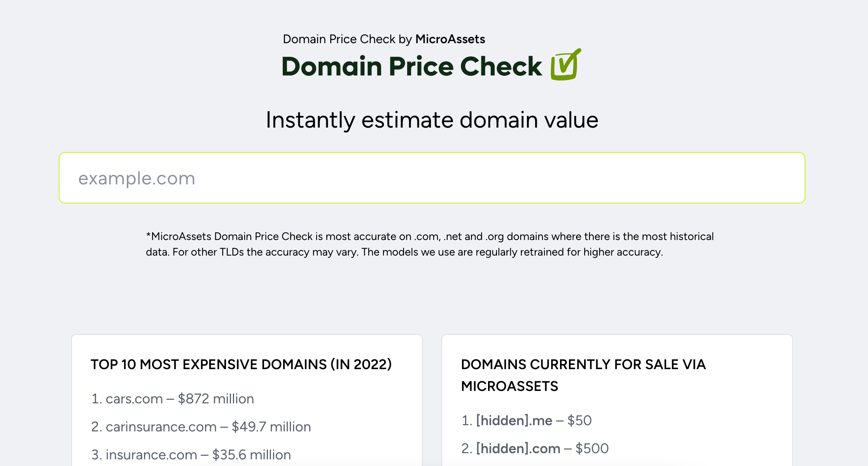Click the $872 million price text
The image size is (868, 466).
216,399
